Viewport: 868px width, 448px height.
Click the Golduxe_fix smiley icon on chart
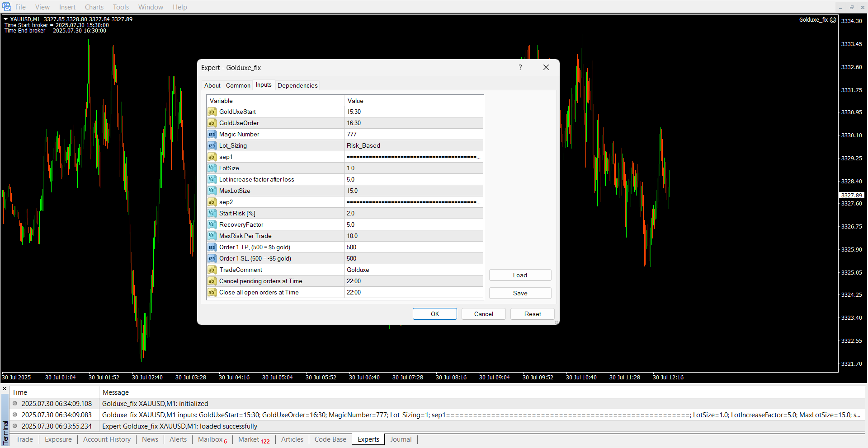pos(833,20)
